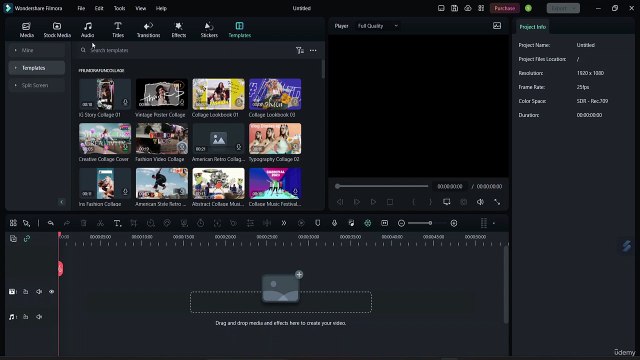Click the player progress slider
Screen dimensions: 640x360
click(382, 186)
